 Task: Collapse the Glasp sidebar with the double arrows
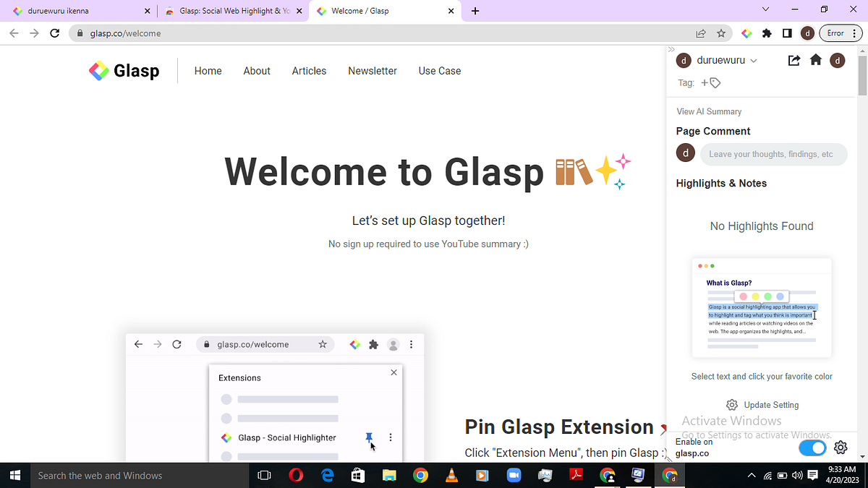click(671, 49)
